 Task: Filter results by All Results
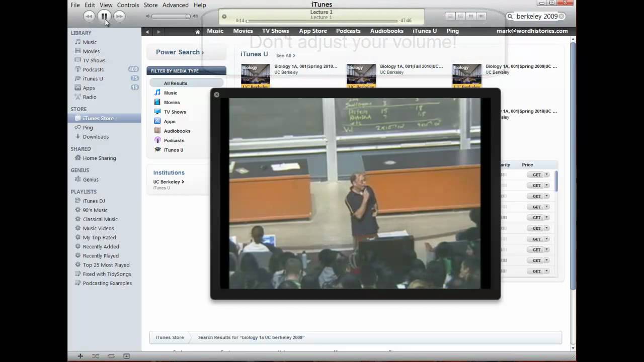coord(186,83)
